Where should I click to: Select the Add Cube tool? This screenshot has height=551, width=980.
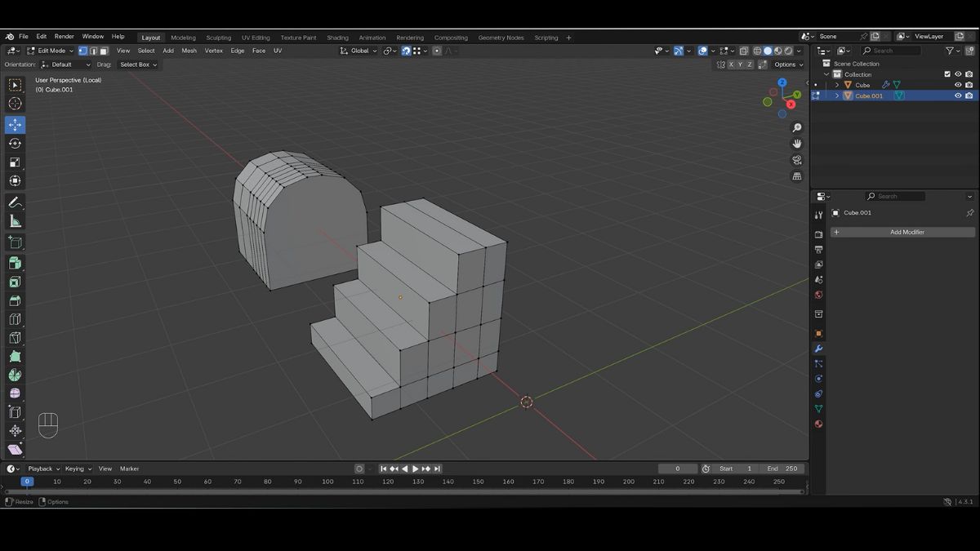pos(15,242)
